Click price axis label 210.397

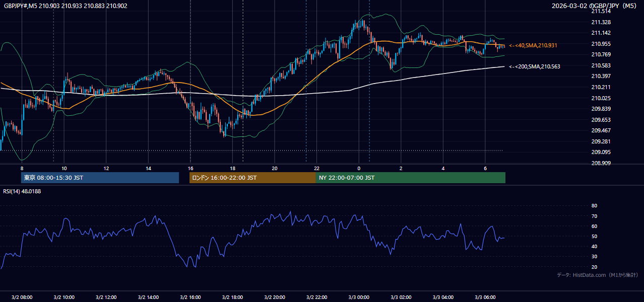(x=601, y=76)
